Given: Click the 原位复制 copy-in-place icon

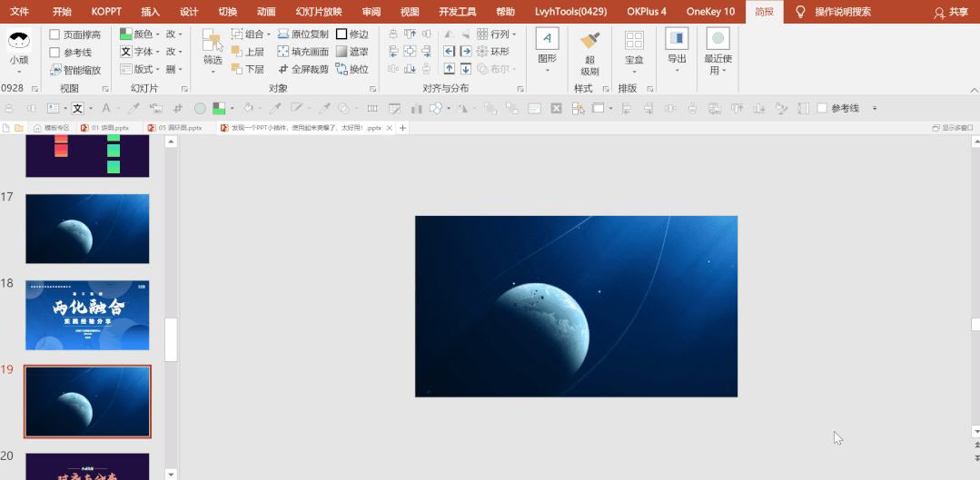Looking at the screenshot, I should 303,34.
